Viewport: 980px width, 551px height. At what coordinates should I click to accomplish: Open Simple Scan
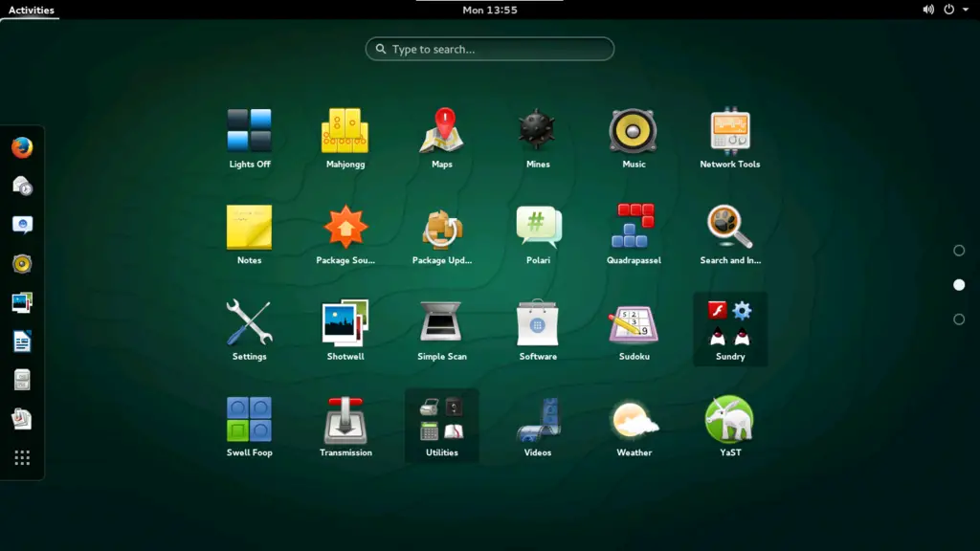pyautogui.click(x=442, y=331)
